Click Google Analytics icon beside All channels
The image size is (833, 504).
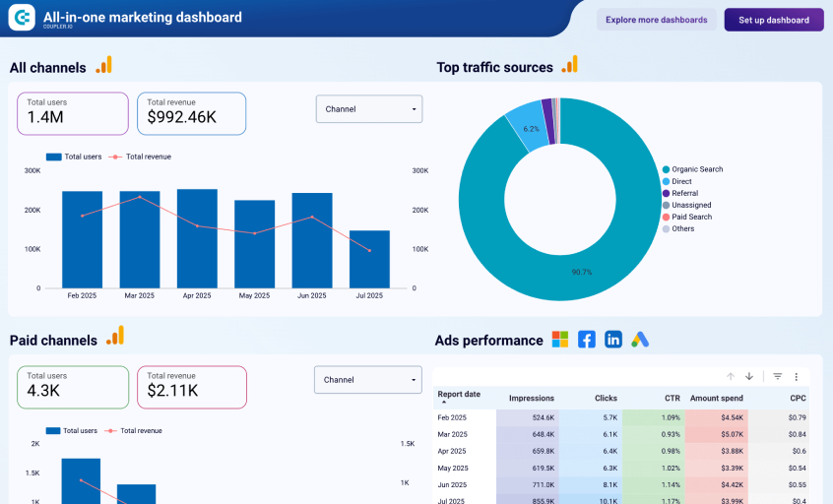103,66
